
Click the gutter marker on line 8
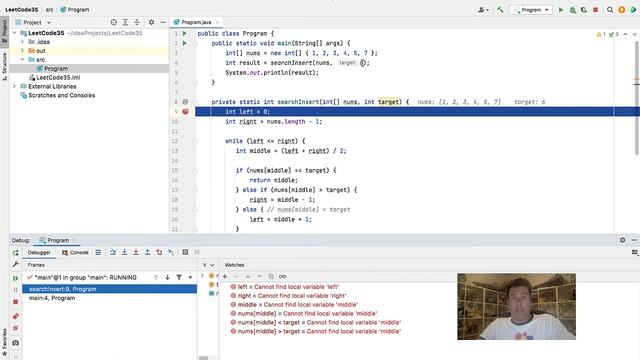(x=185, y=102)
